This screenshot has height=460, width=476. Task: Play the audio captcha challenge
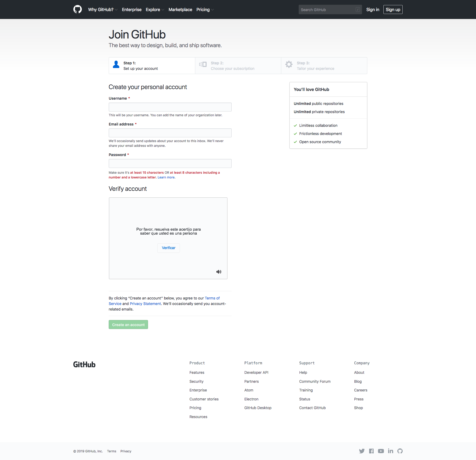pos(218,272)
